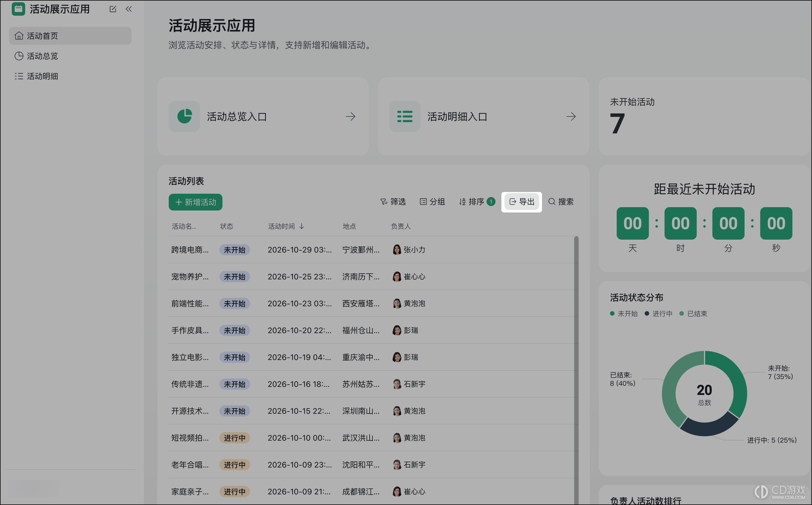Click the 开源技术 activity name

[x=190, y=411]
